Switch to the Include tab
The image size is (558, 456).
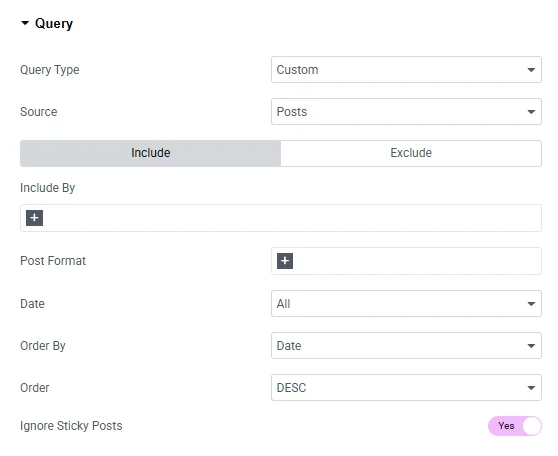[151, 153]
